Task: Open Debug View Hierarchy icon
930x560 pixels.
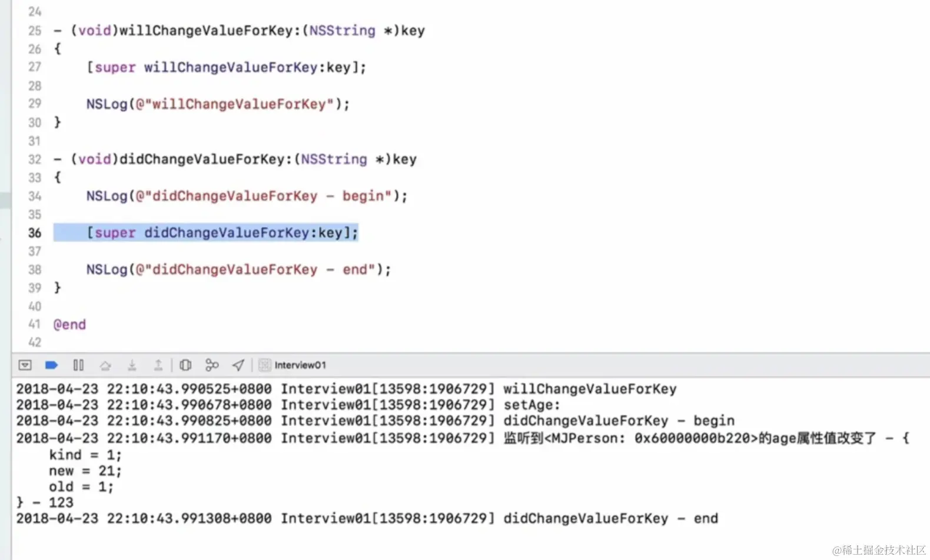Action: coord(185,365)
